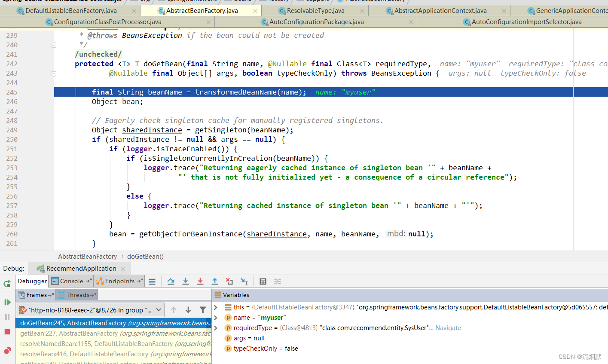Viewport: 608px width, 364px height.
Task: Select the resolveNamedBean:1155 stack frame
Action: tap(113, 344)
